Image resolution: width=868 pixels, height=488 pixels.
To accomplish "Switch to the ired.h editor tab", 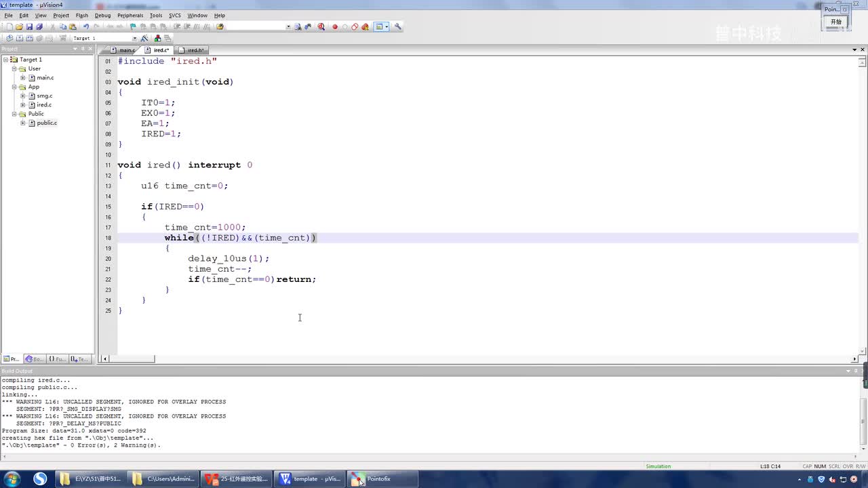I will click(x=193, y=50).
